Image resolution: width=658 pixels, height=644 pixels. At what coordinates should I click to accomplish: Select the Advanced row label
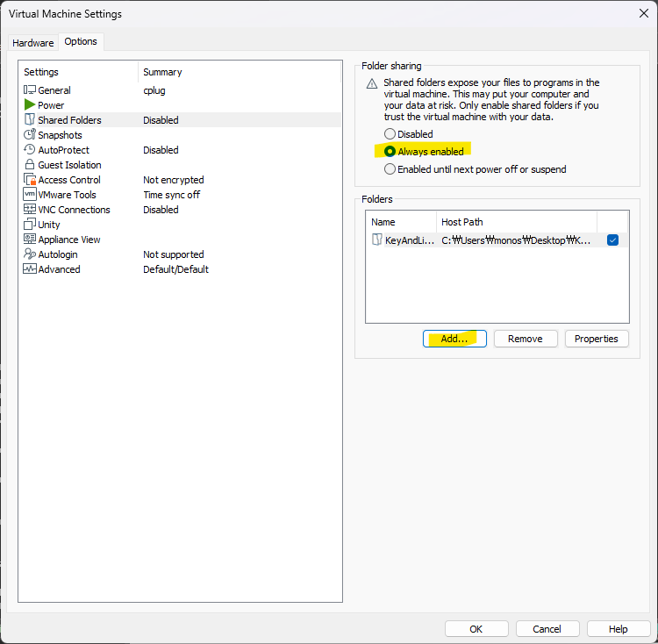pos(59,269)
